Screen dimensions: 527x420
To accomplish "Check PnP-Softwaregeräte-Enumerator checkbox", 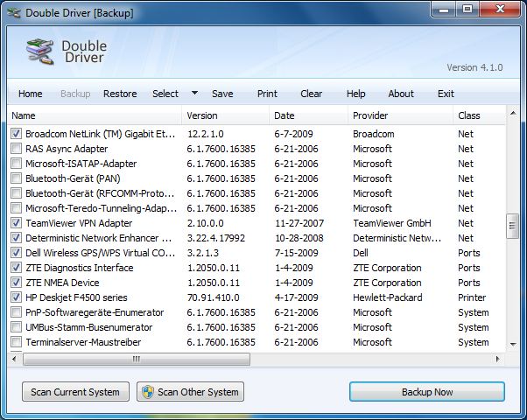I will point(16,312).
